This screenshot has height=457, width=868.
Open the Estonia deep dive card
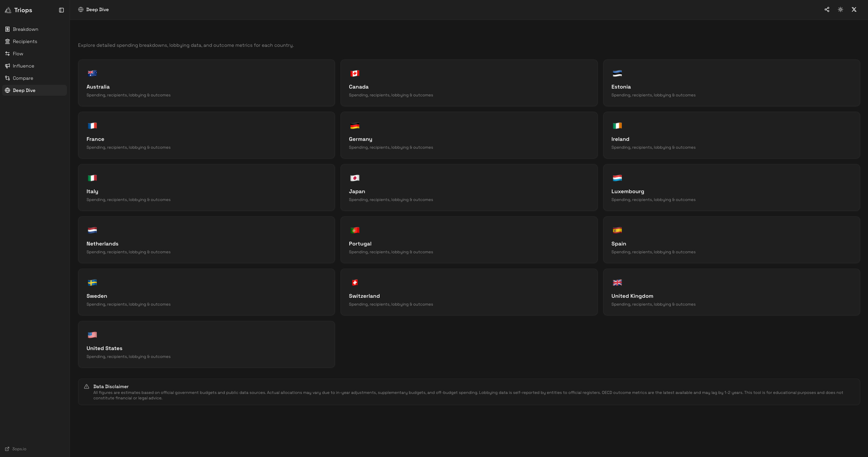(731, 83)
